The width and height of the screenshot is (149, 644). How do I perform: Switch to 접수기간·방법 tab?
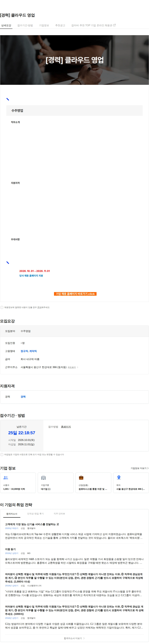(25, 25)
